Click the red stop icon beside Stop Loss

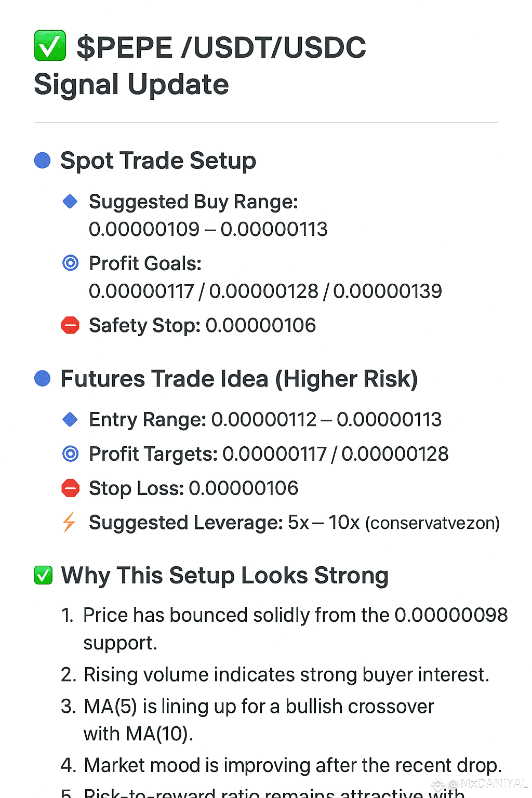(x=70, y=488)
